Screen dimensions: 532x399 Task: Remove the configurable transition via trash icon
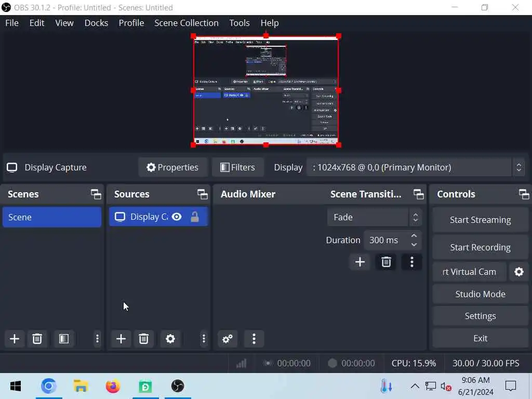click(386, 262)
